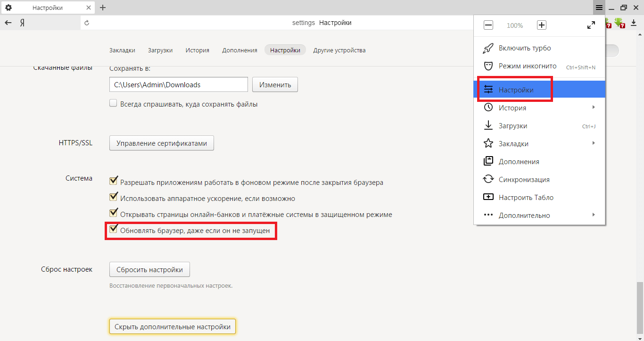Open the История settings tab
This screenshot has height=341, width=644.
click(x=197, y=50)
